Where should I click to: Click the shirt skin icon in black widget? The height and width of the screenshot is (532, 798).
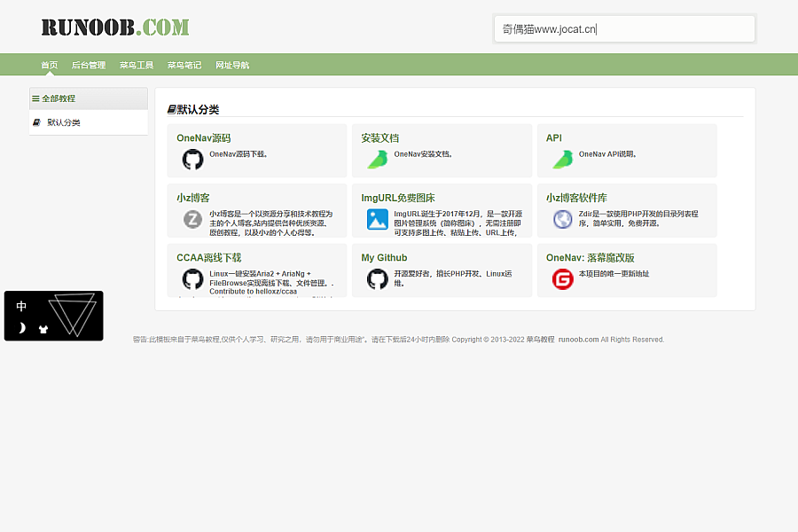coord(43,329)
